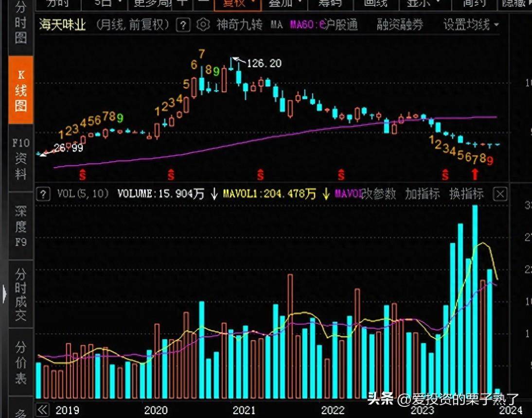Screen dimensions: 532x418
Task: Click the 换指标 link
Action: click(466, 194)
